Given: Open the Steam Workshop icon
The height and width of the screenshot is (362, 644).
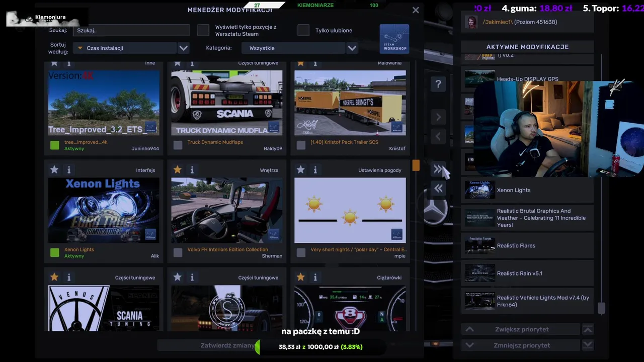Looking at the screenshot, I should (394, 39).
